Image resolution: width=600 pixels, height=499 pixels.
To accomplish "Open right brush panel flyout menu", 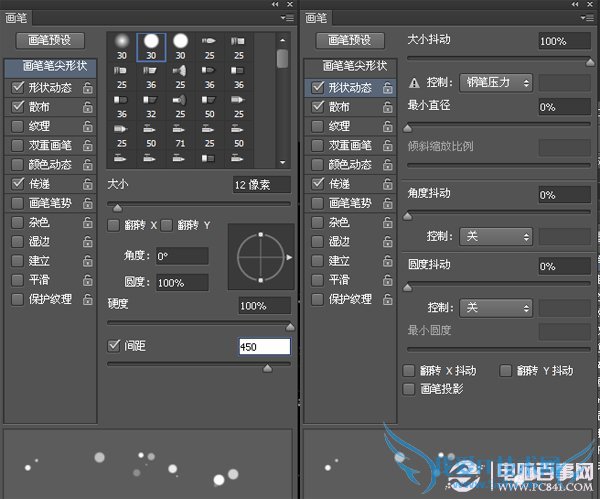I will (587, 18).
